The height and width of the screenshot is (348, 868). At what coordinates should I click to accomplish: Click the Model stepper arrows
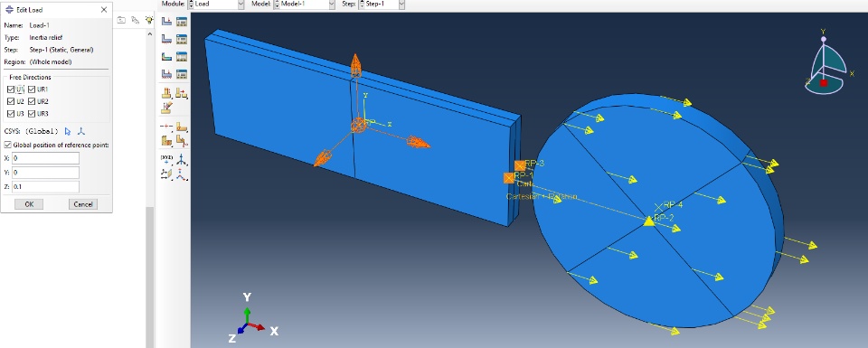(x=278, y=4)
